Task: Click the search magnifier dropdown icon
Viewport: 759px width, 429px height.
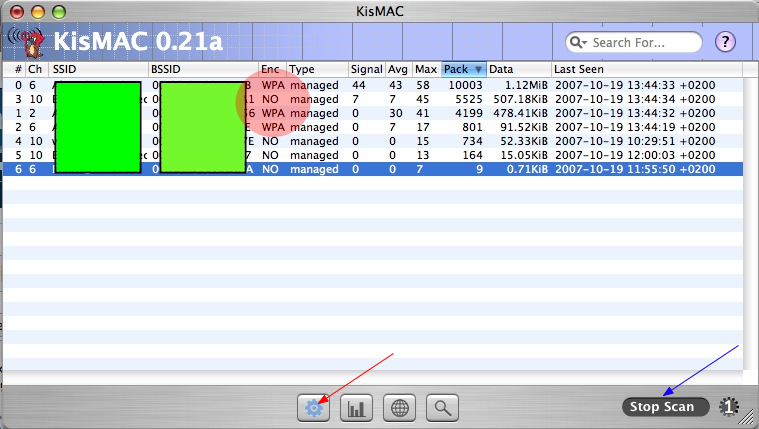Action: pyautogui.click(x=578, y=43)
